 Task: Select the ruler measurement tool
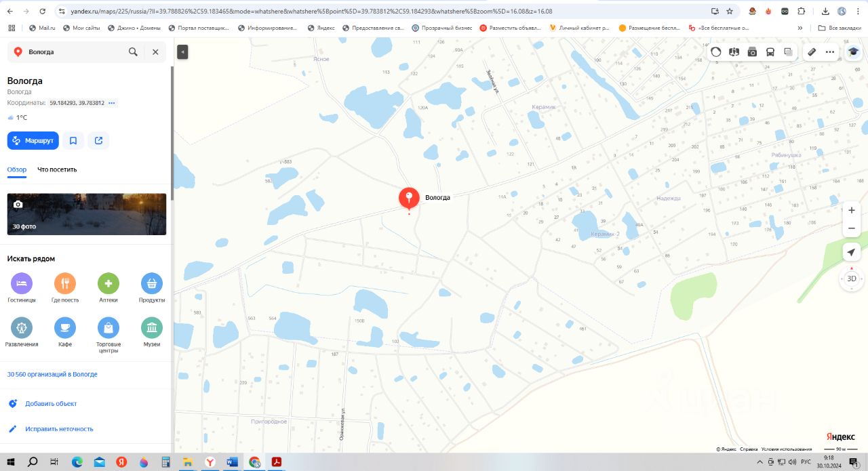coord(812,52)
